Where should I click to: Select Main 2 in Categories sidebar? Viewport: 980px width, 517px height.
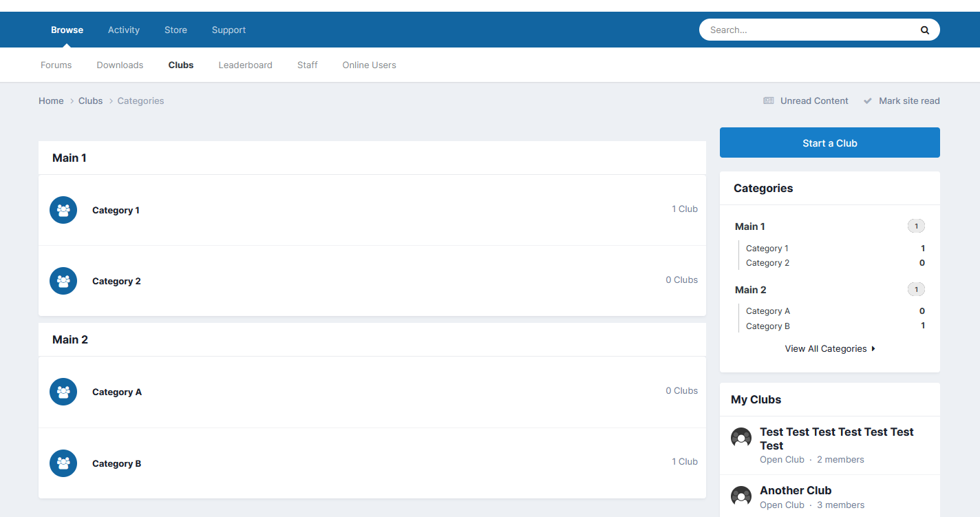pos(751,290)
